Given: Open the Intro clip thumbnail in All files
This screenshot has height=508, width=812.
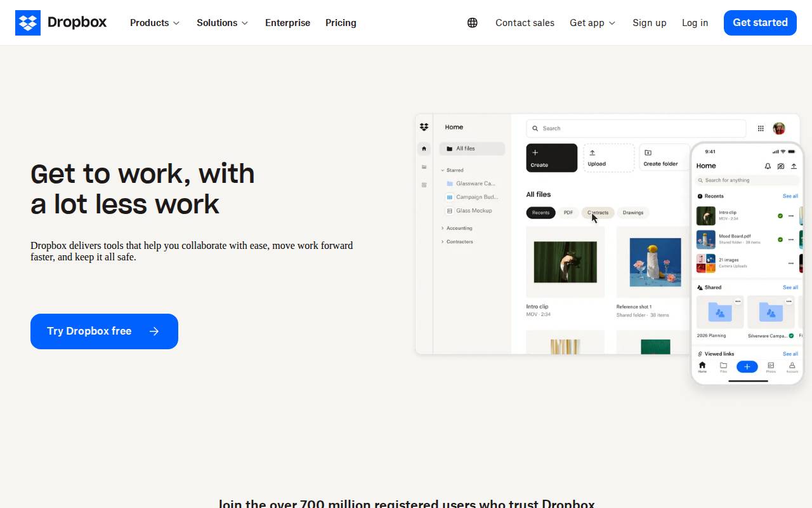Looking at the screenshot, I should pos(565,262).
